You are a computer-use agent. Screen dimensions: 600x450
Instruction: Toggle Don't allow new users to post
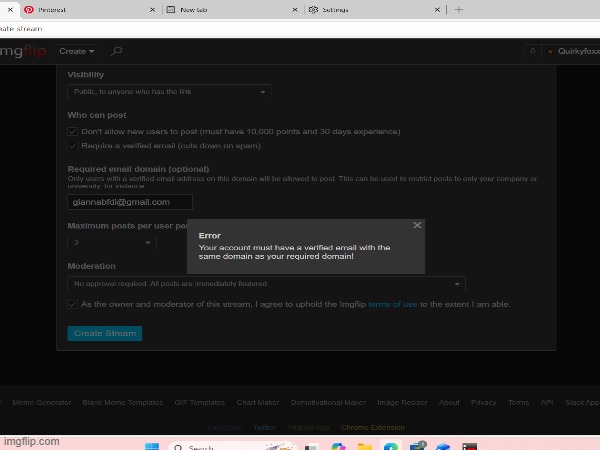[72, 132]
